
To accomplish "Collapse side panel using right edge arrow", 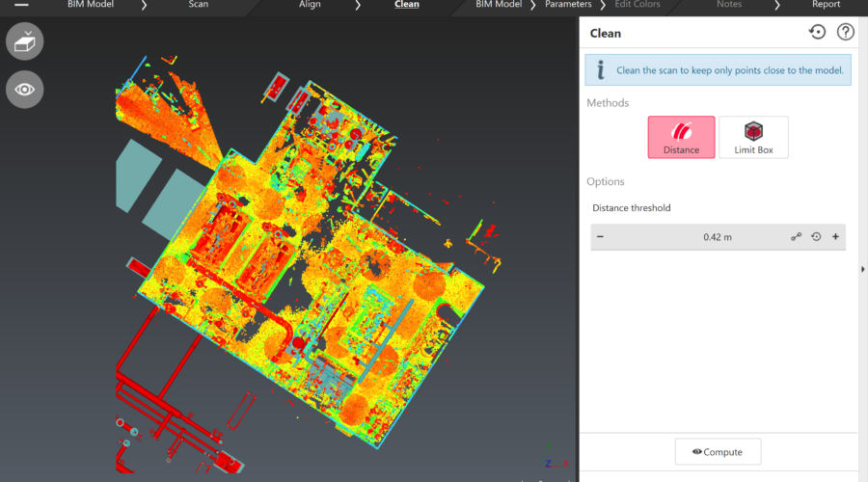I will pos(861,270).
